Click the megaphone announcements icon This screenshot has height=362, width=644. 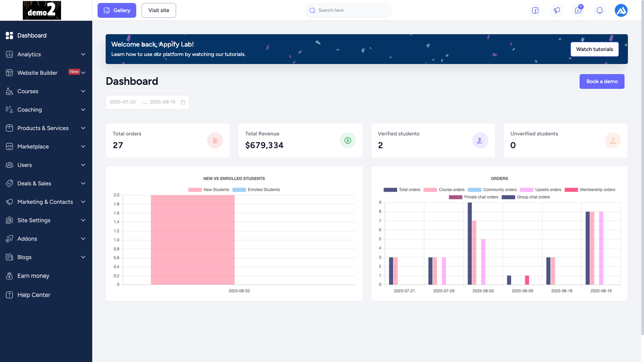tap(556, 11)
